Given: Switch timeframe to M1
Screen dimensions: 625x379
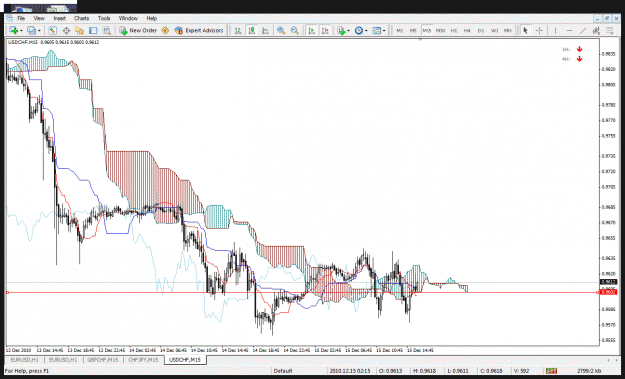Looking at the screenshot, I should point(399,30).
